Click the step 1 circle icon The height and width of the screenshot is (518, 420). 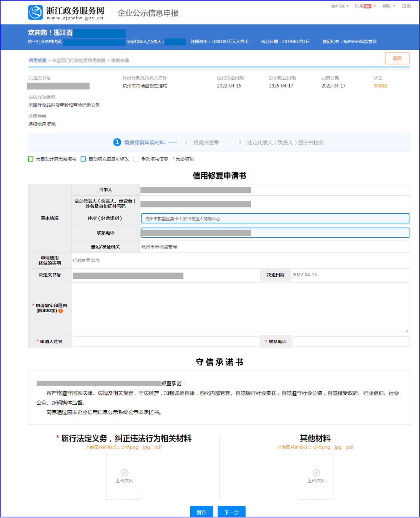point(117,142)
